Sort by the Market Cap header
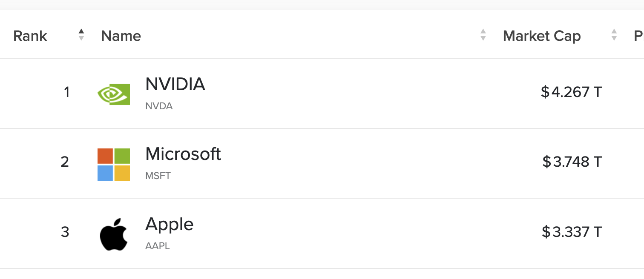The width and height of the screenshot is (644, 279). coord(542,36)
